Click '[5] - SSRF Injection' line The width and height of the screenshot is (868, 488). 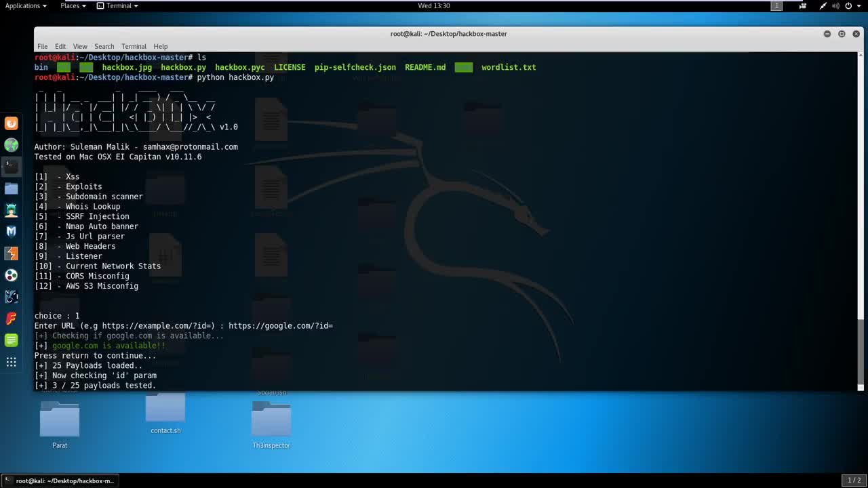coord(82,216)
